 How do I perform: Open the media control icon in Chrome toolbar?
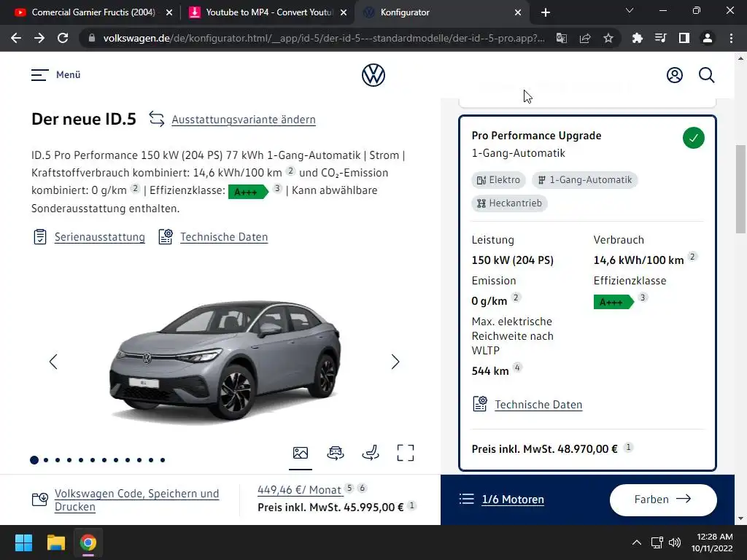point(660,38)
